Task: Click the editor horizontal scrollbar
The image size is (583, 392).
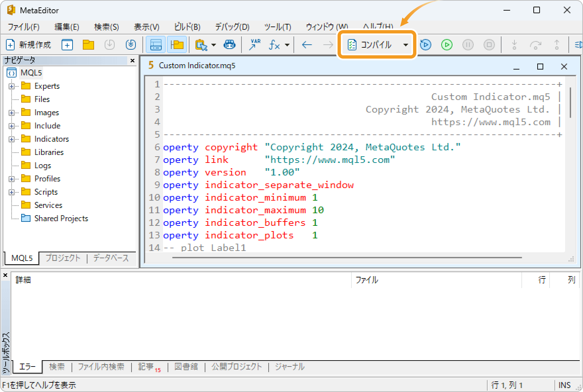Action: coord(347,257)
